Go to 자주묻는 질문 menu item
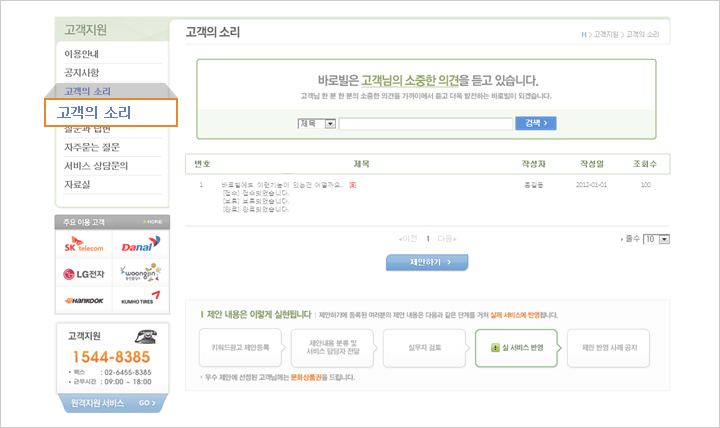 [93, 147]
